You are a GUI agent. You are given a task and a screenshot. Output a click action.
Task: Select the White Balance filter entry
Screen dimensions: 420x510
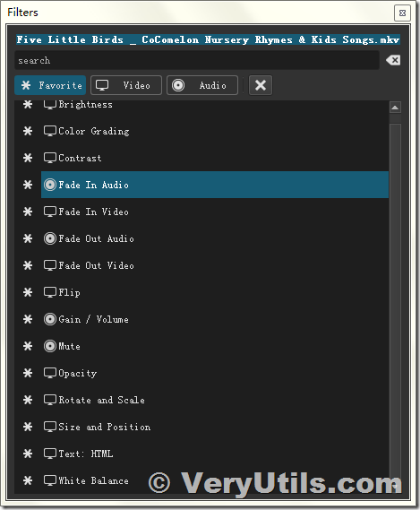point(215,480)
